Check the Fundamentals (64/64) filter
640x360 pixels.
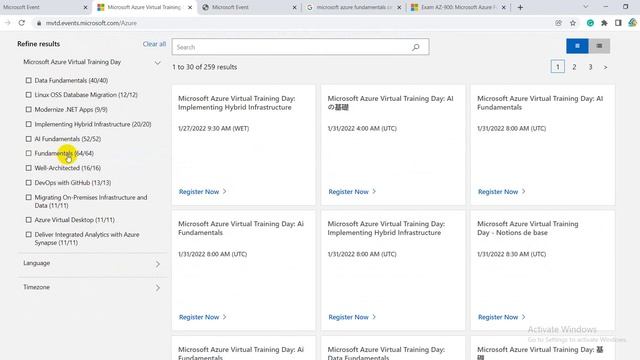click(x=29, y=153)
